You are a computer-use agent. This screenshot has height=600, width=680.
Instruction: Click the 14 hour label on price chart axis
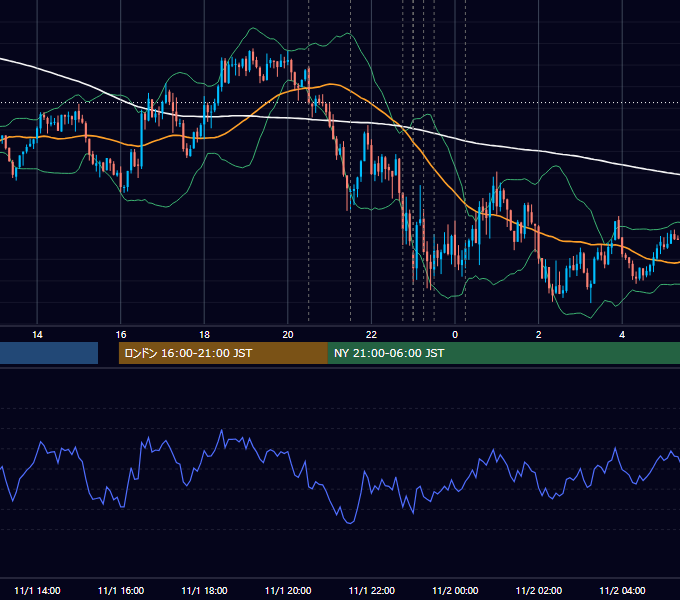[37, 335]
